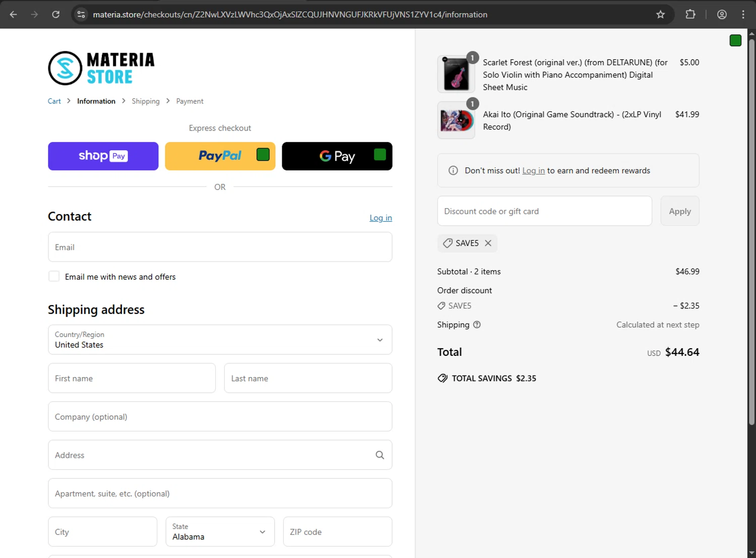
Task: Bookmark this page with the star icon
Action: point(660,15)
